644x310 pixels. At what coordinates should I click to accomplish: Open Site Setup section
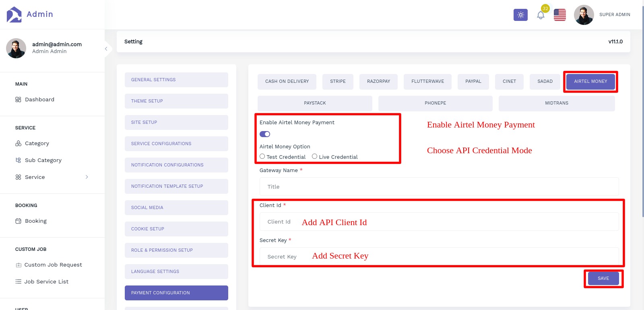pos(176,122)
